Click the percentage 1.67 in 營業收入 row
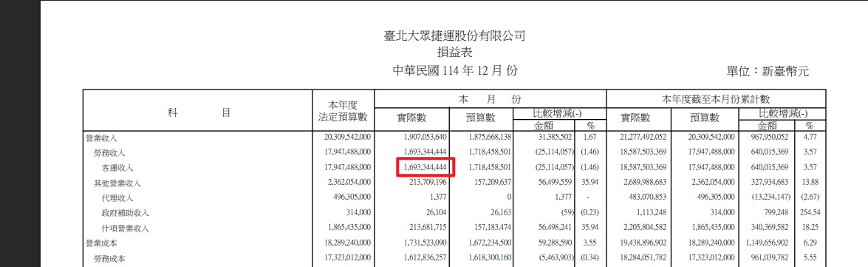Screen dimensions: 868x267 [590, 138]
